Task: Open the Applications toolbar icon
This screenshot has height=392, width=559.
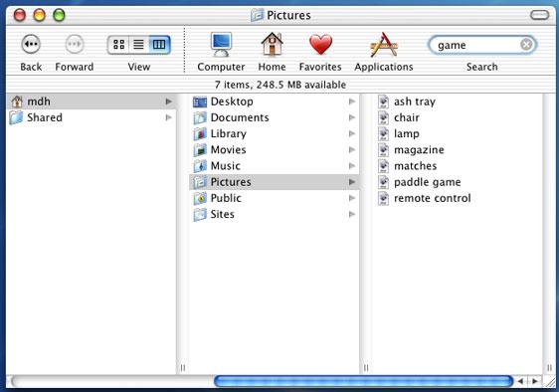Action: click(x=384, y=45)
